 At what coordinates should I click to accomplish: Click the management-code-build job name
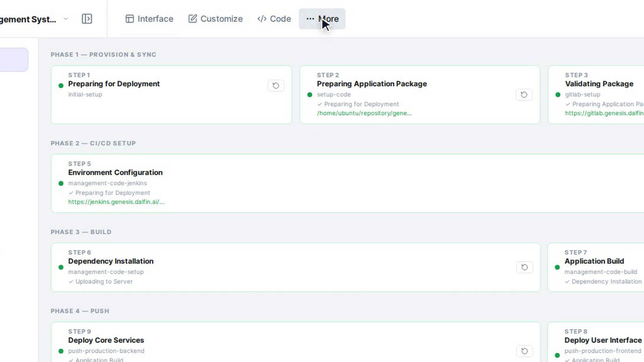pos(600,272)
